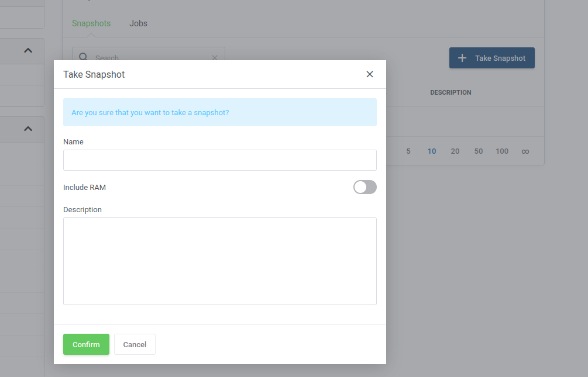
Task: Set page size to 100
Action: (502, 151)
